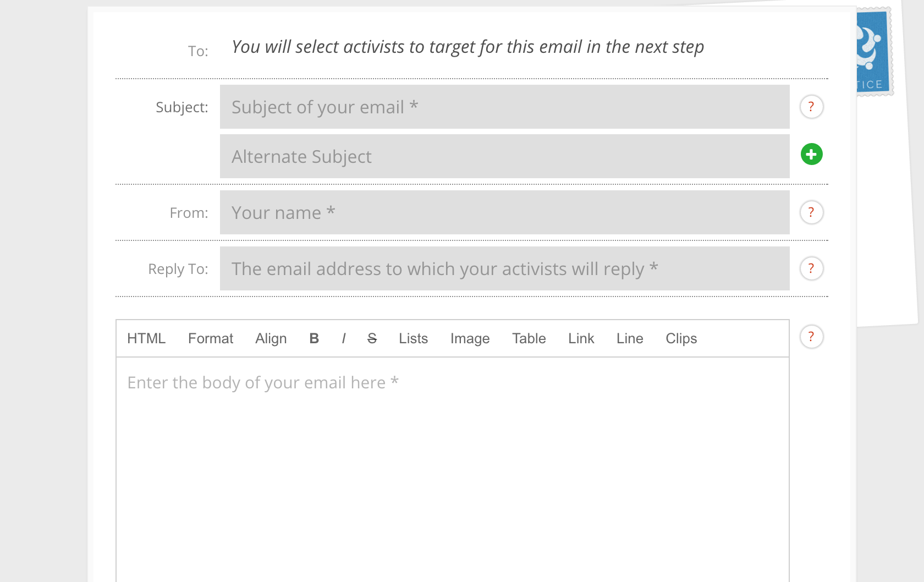Open the Clips menu in toolbar
Viewport: 924px width, 582px height.
[681, 338]
